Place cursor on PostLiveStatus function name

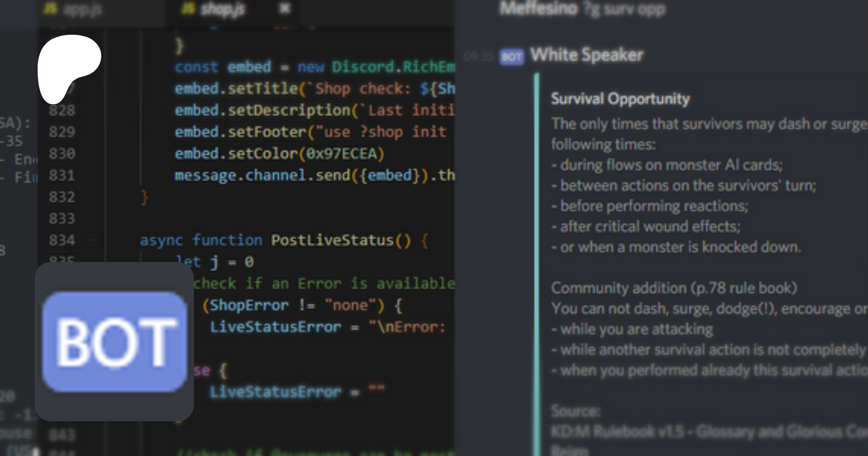click(333, 240)
